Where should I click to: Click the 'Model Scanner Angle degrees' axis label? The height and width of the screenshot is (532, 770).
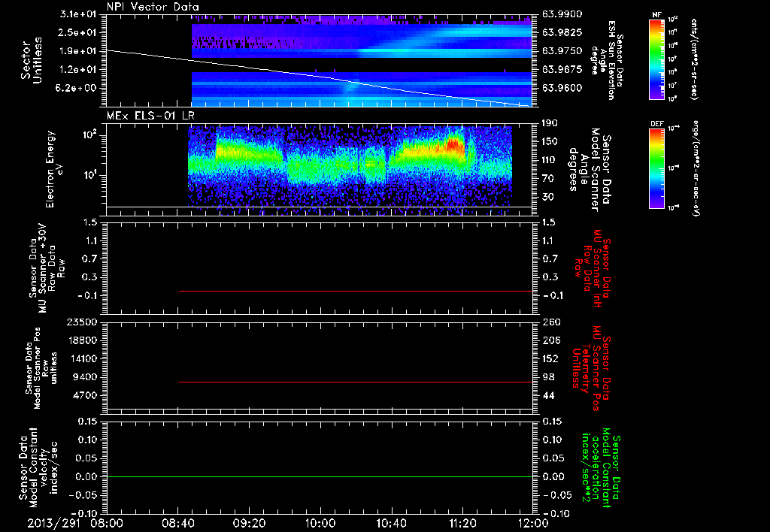coord(590,170)
